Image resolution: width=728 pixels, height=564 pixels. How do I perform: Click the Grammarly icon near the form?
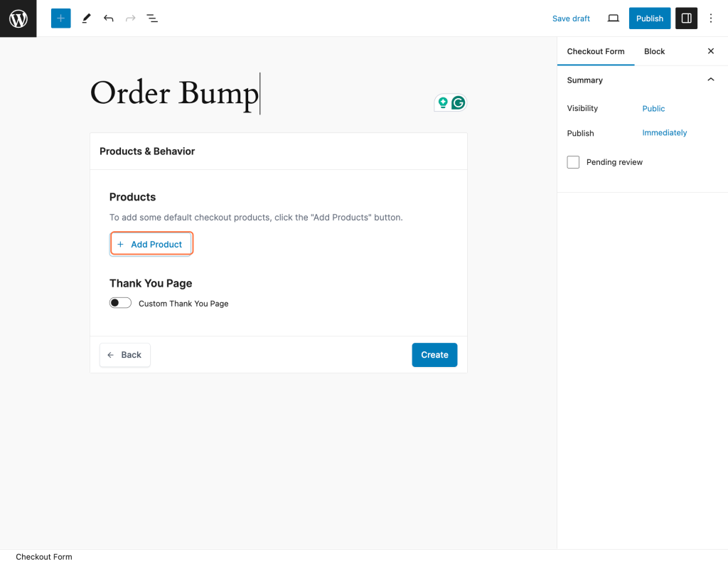pyautogui.click(x=459, y=102)
